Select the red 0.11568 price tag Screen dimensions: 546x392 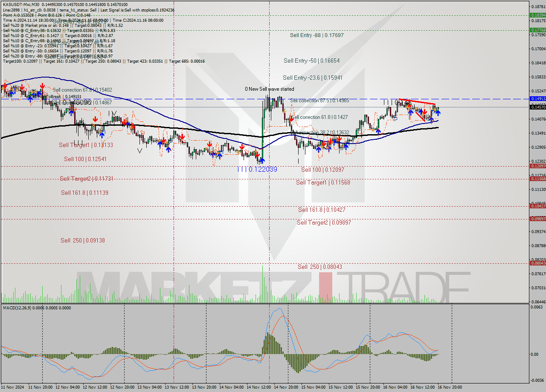[x=537, y=179]
